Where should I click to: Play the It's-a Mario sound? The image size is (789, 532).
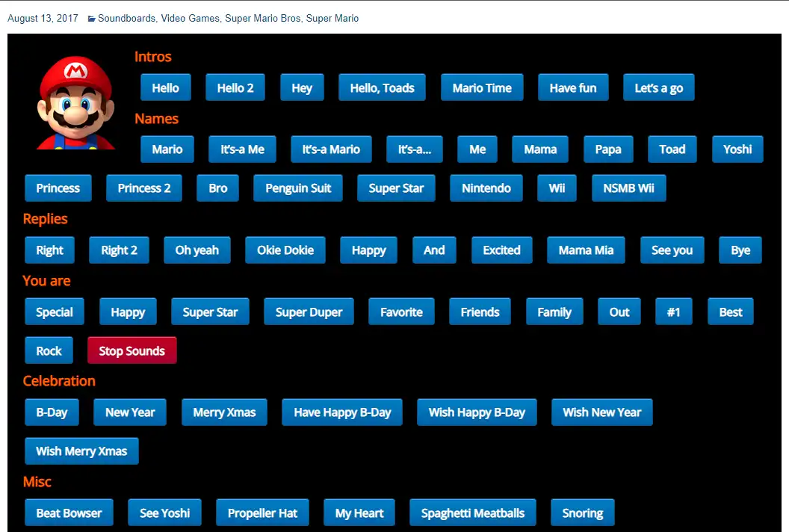pyautogui.click(x=331, y=149)
